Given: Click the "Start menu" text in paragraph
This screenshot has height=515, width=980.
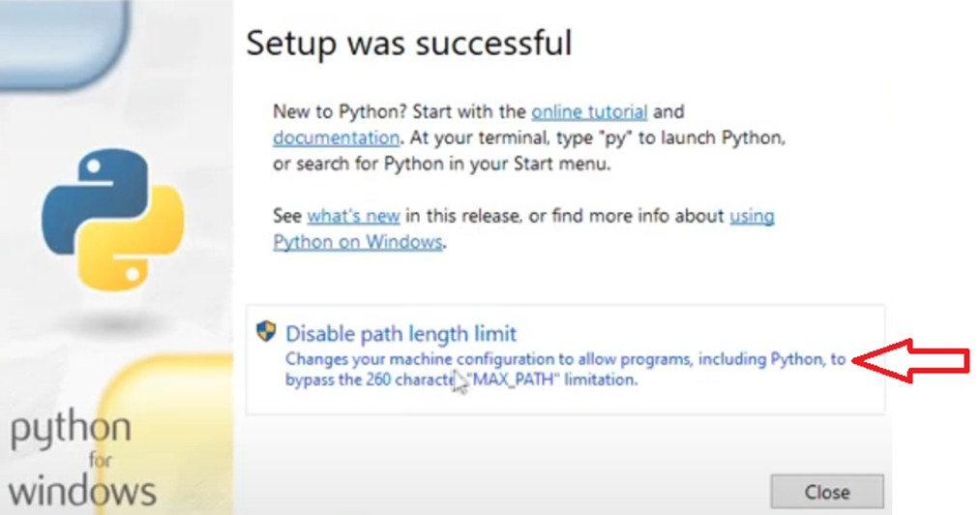Looking at the screenshot, I should (567, 164).
